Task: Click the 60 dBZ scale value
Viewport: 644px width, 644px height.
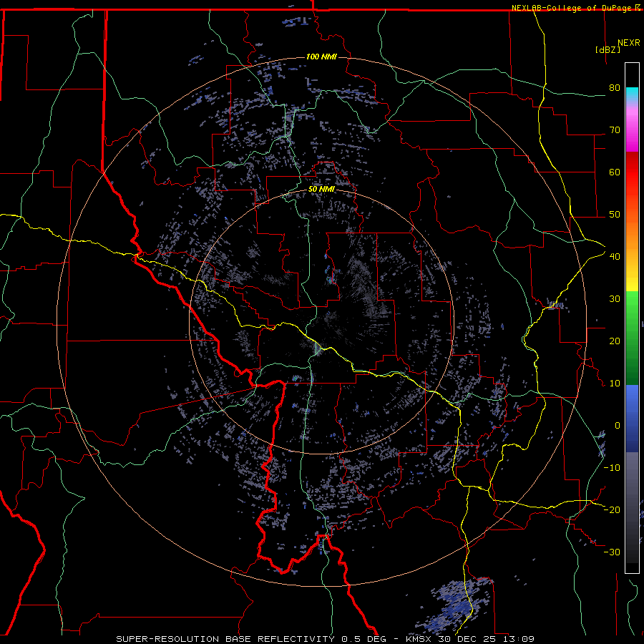Action: (x=615, y=172)
